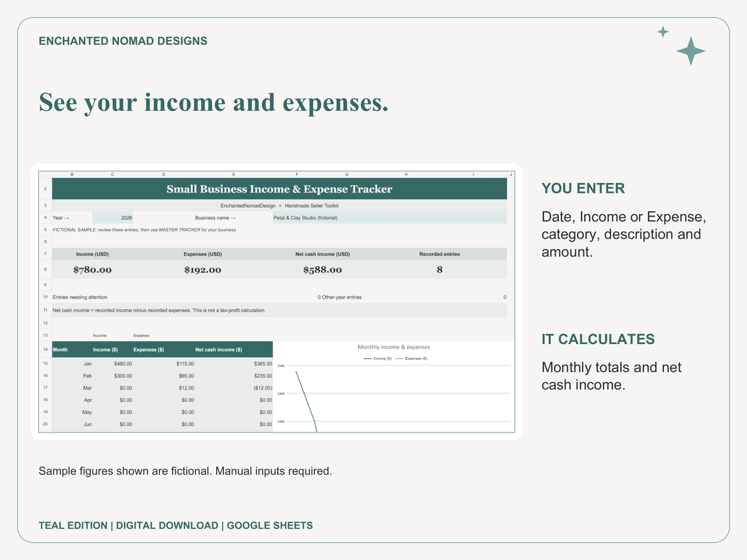Click the 'Entries needing attention' label
Screen dimensions: 747x560
coord(80,297)
